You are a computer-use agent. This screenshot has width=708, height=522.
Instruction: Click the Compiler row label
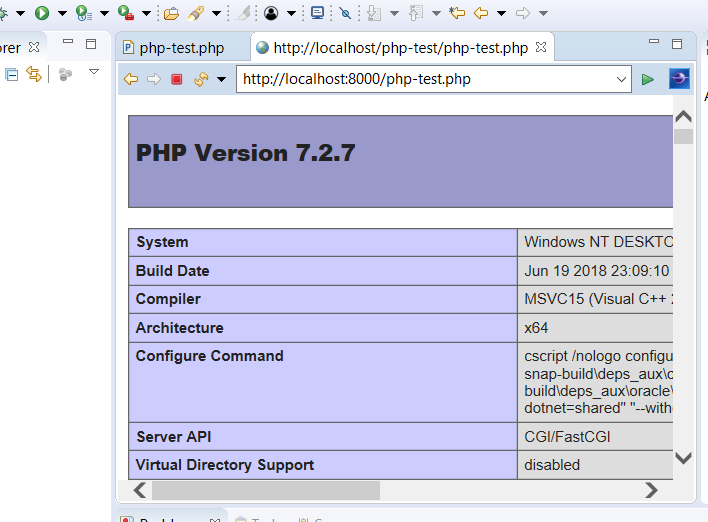coord(168,299)
